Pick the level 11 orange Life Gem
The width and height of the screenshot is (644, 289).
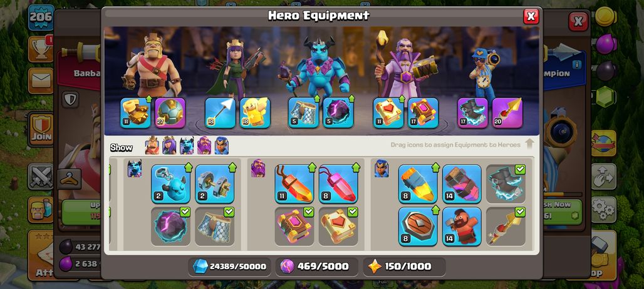[294, 184]
